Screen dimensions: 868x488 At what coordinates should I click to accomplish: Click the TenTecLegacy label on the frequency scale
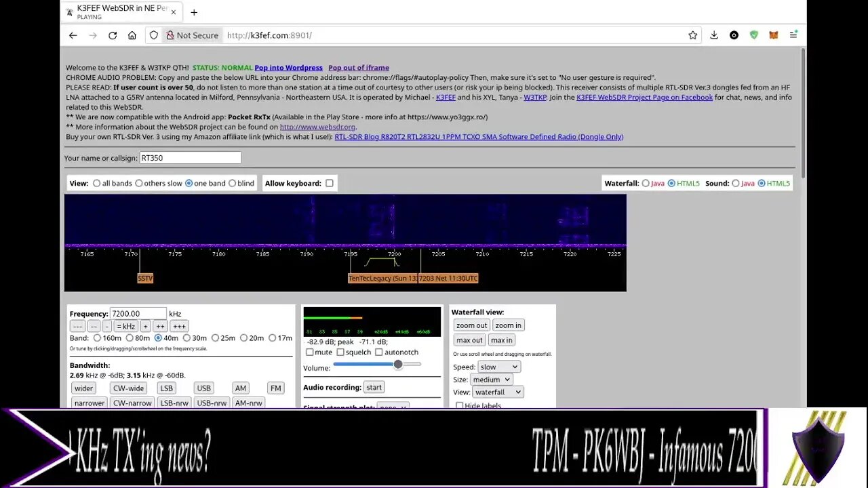[x=382, y=279]
